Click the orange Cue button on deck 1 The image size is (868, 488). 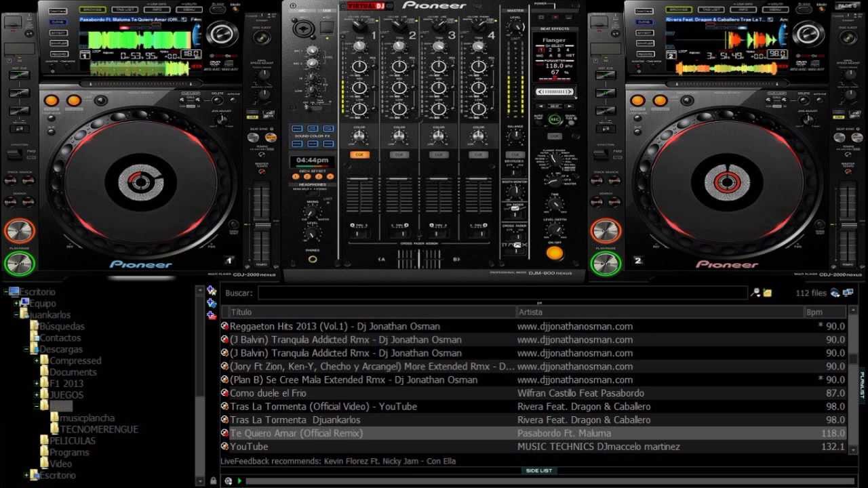point(19,230)
